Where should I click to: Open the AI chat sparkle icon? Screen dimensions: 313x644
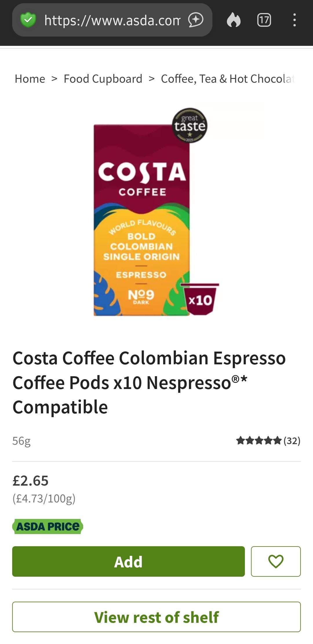pos(196,20)
